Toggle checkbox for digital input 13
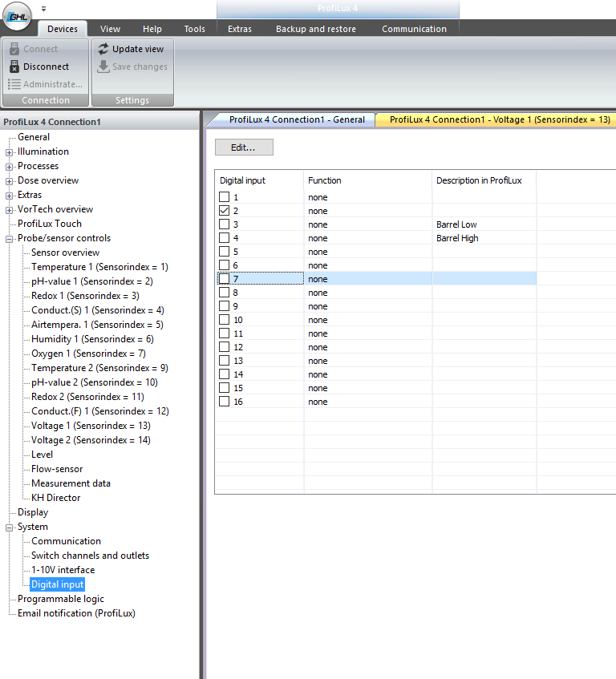The height and width of the screenshot is (679, 616). click(224, 361)
